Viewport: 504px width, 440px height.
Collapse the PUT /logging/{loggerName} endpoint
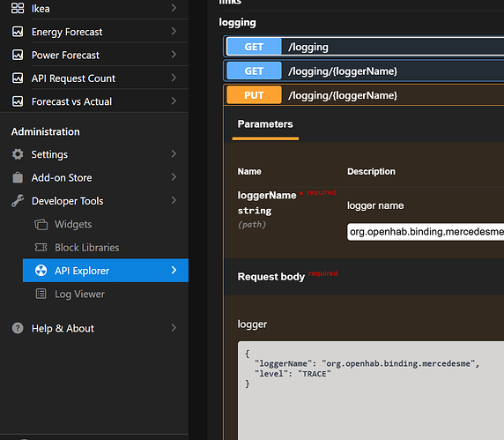click(x=364, y=95)
